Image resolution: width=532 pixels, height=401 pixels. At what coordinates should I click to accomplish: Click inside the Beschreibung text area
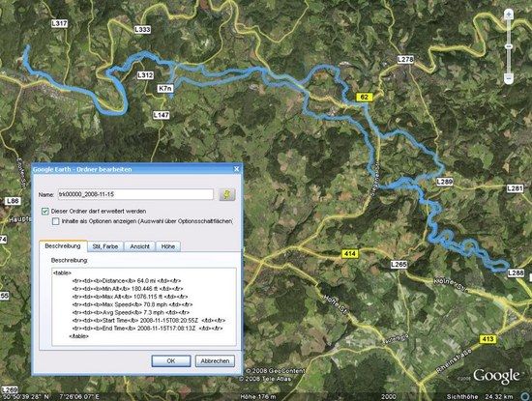coord(144,306)
